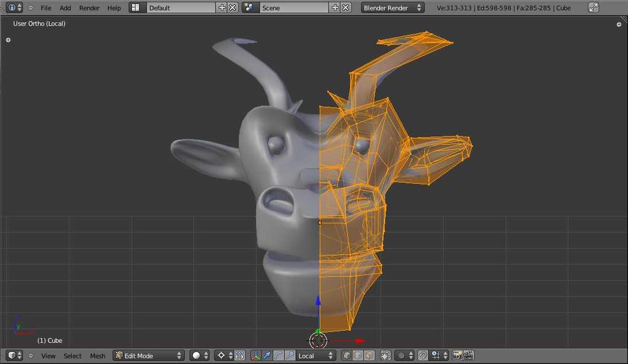Open the Local transform orientation dropdown
This screenshot has width=628, height=364.
(x=315, y=355)
